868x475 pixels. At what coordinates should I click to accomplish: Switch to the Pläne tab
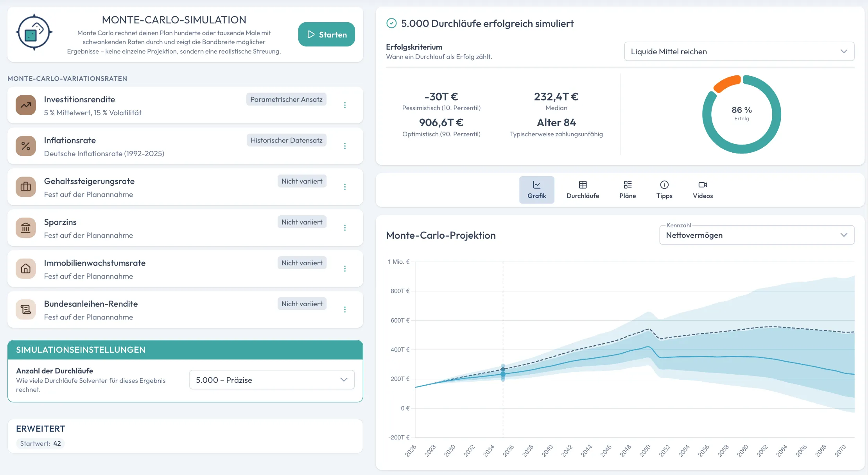pyautogui.click(x=628, y=190)
